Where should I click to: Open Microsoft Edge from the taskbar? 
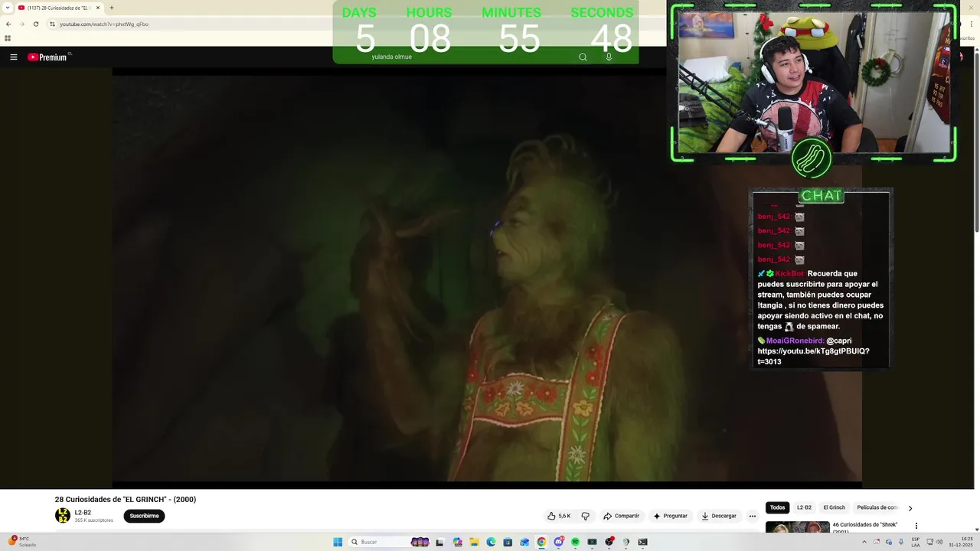pos(491,542)
